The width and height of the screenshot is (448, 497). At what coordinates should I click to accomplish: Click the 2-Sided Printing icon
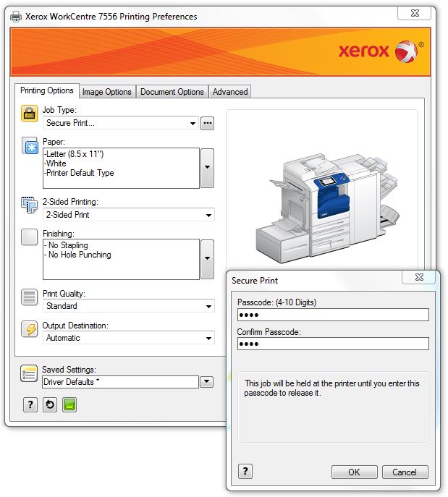coord(30,205)
